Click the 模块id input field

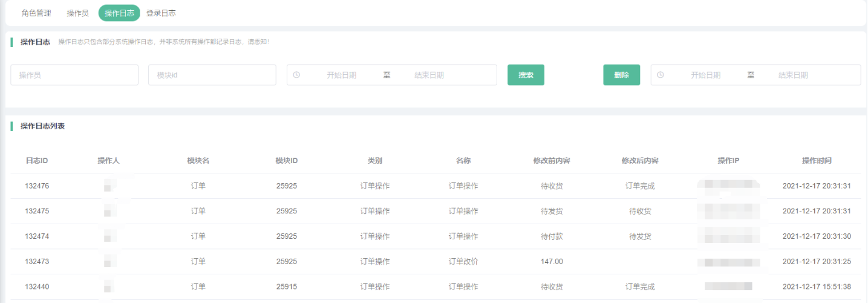tap(212, 75)
